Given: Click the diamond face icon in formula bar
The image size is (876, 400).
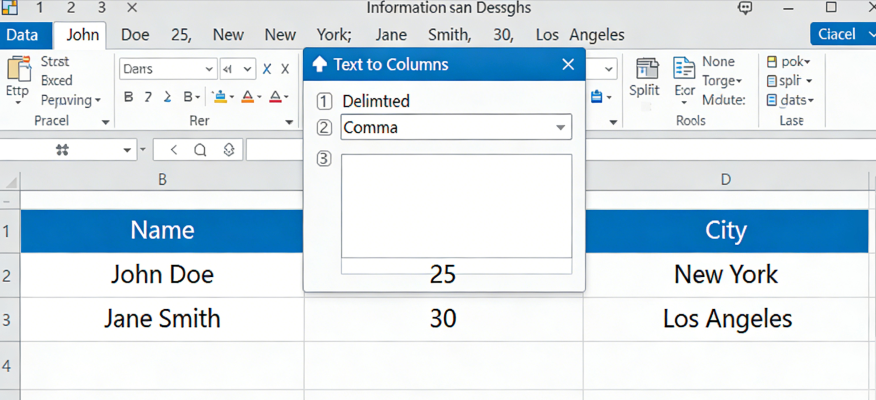Looking at the screenshot, I should (227, 150).
